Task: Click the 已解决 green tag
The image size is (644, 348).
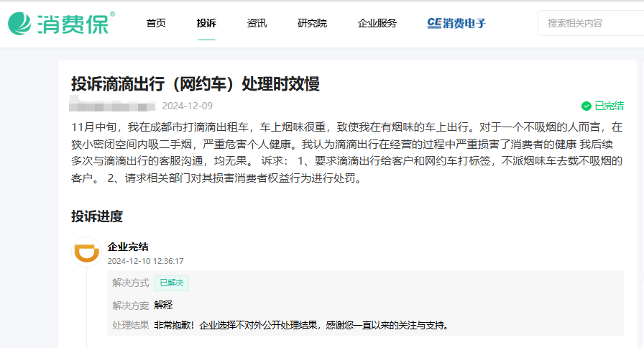Action: [171, 283]
